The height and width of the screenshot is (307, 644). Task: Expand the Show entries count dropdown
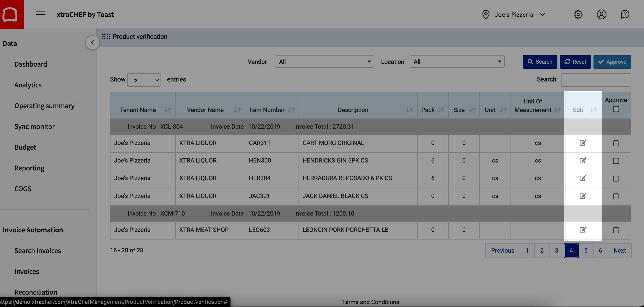[144, 80]
